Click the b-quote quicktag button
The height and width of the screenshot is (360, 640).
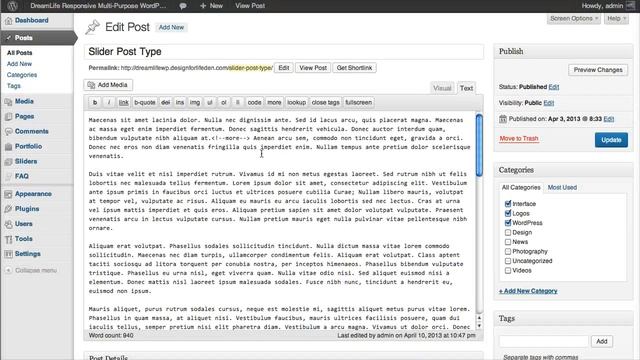point(145,102)
